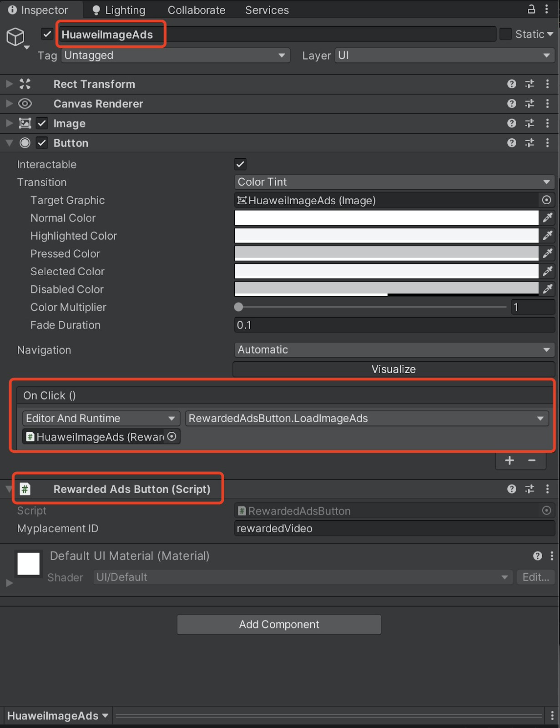The height and width of the screenshot is (728, 560).
Task: Open the Pressed Color swatch
Action: (387, 253)
